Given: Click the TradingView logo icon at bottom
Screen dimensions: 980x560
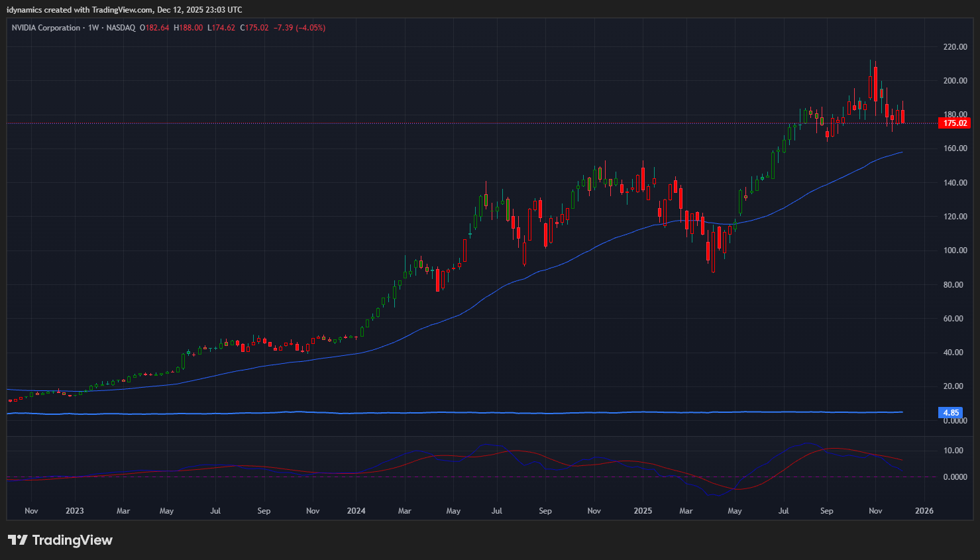Looking at the screenshot, I should [18, 540].
